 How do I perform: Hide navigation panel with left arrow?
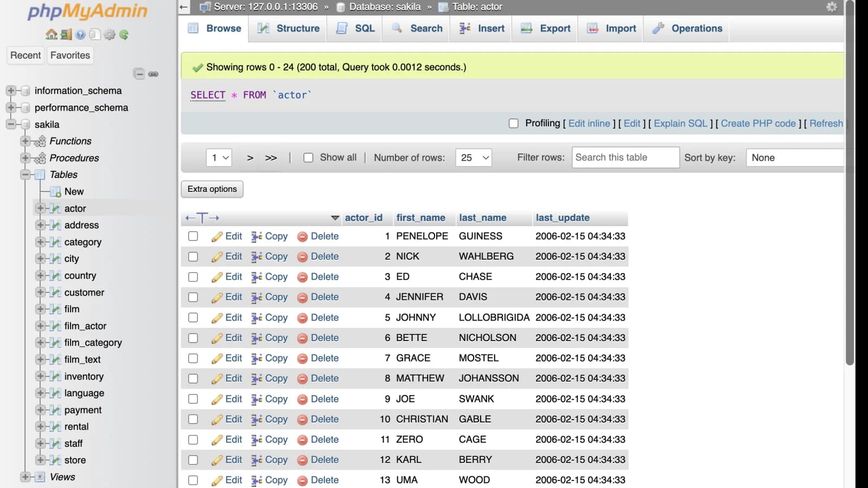(184, 7)
